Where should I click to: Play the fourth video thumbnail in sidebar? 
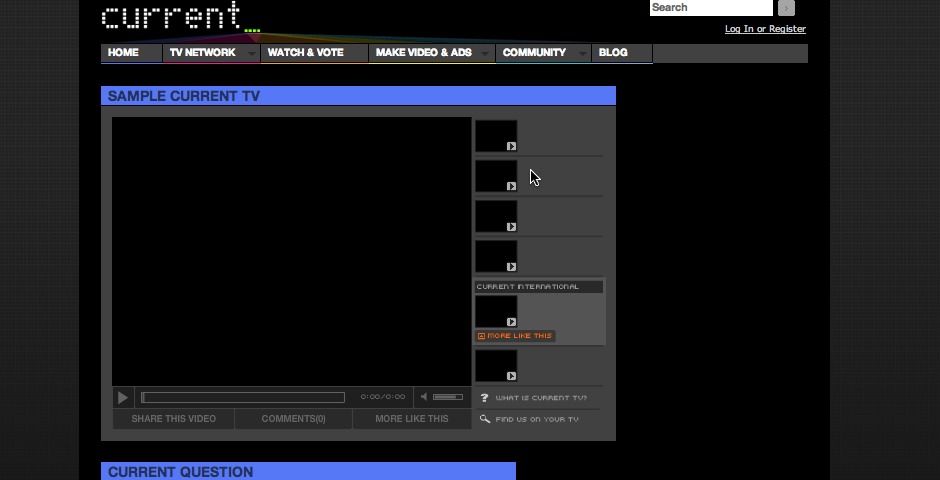496,256
